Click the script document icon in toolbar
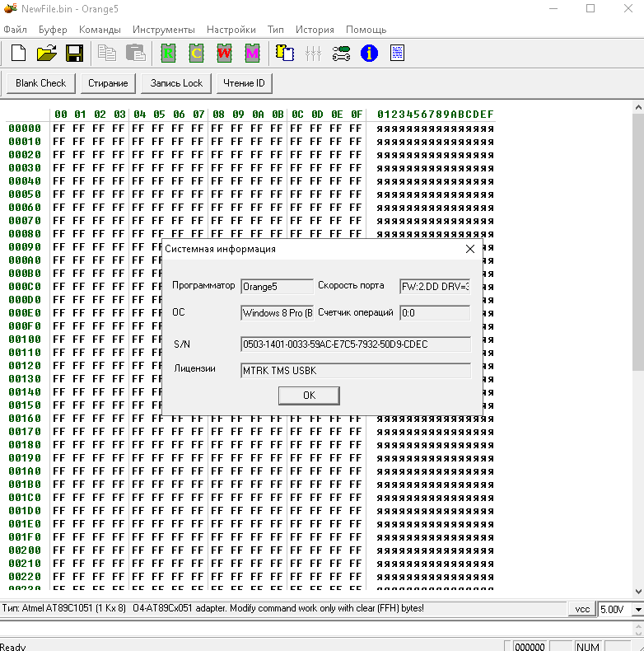 click(x=397, y=54)
